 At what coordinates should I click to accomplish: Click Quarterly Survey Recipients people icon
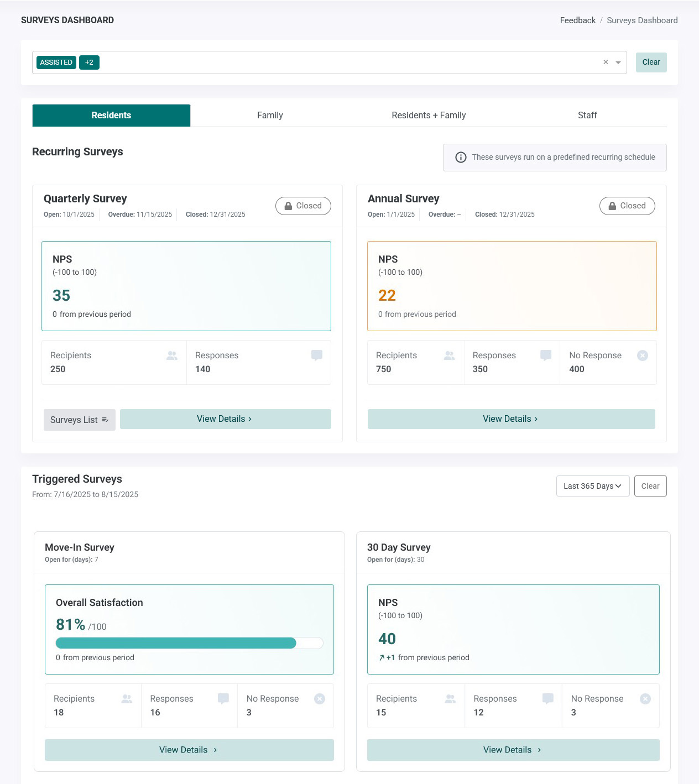click(172, 356)
